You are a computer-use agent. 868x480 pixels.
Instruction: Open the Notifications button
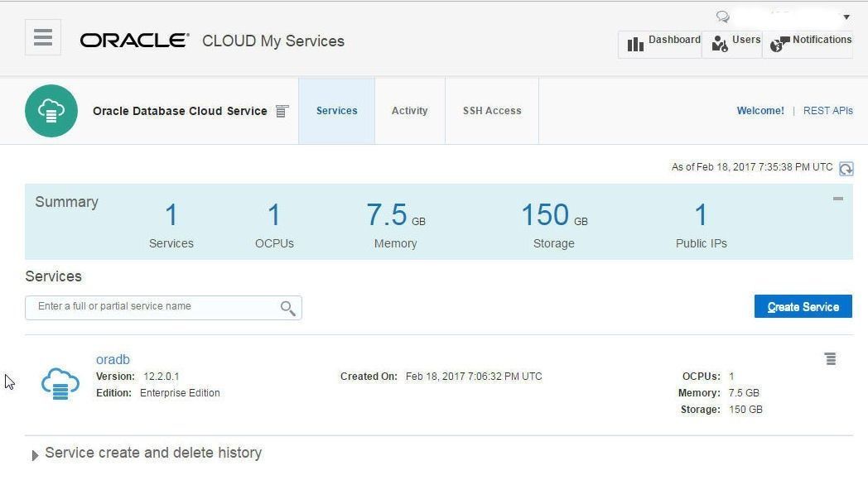[808, 44]
